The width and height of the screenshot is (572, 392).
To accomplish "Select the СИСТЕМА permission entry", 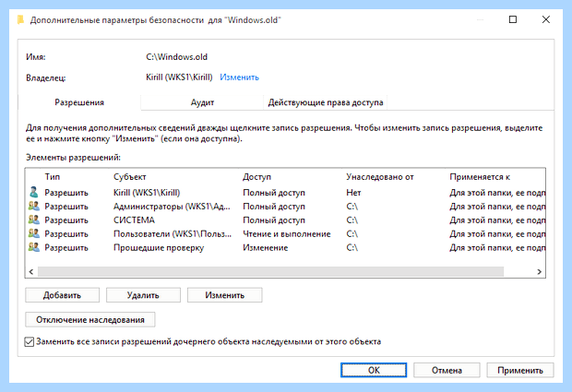I will [286, 220].
